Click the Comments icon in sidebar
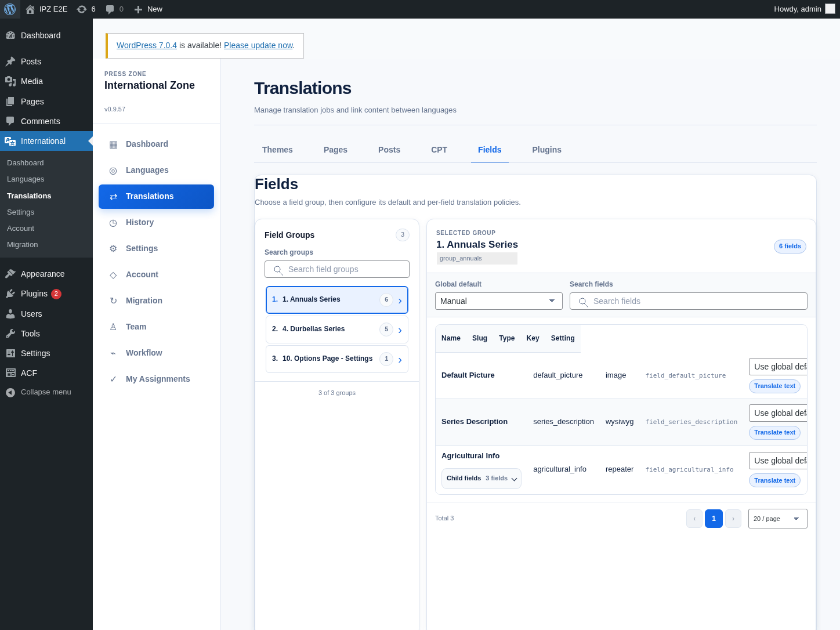 click(10, 121)
